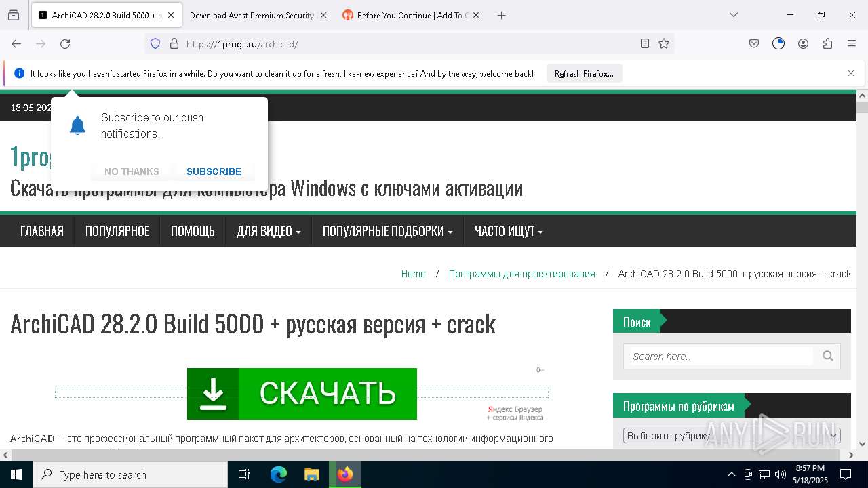The width and height of the screenshot is (868, 488).
Task: Expand the ДЛЯ ВИДЕО dropdown menu
Action: [269, 231]
